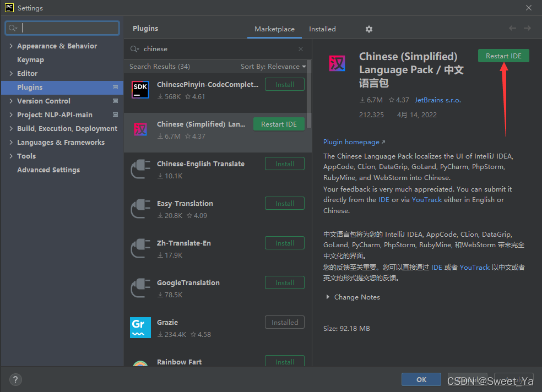This screenshot has height=392, width=542.
Task: Switch to the Installed tab
Action: click(322, 29)
